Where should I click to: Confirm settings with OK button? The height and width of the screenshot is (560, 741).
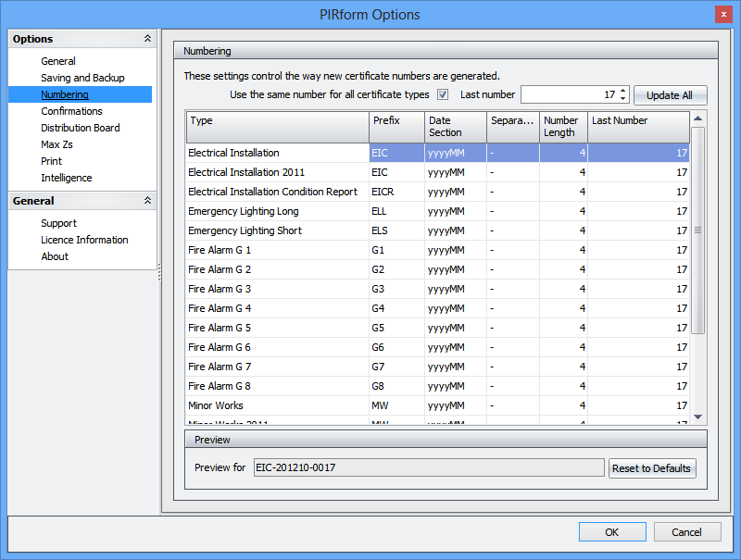pyautogui.click(x=612, y=532)
